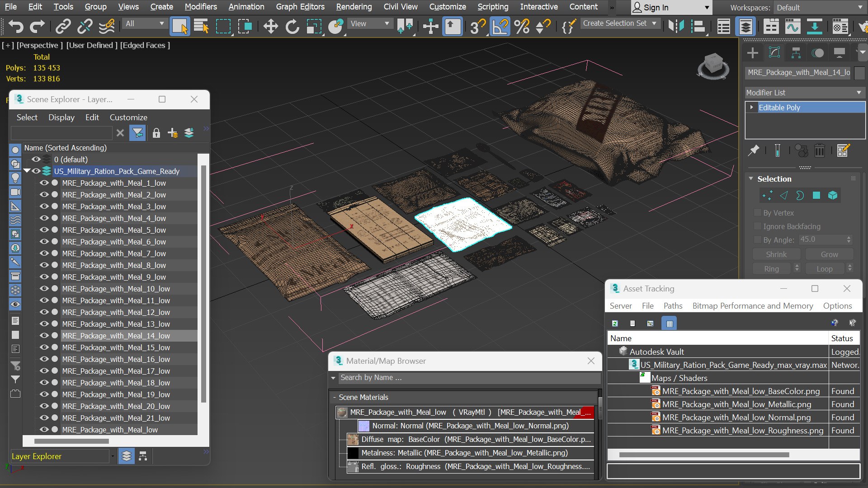Click Scene Explorer horizontal scrollbar
This screenshot has width=868, height=488.
click(x=71, y=441)
